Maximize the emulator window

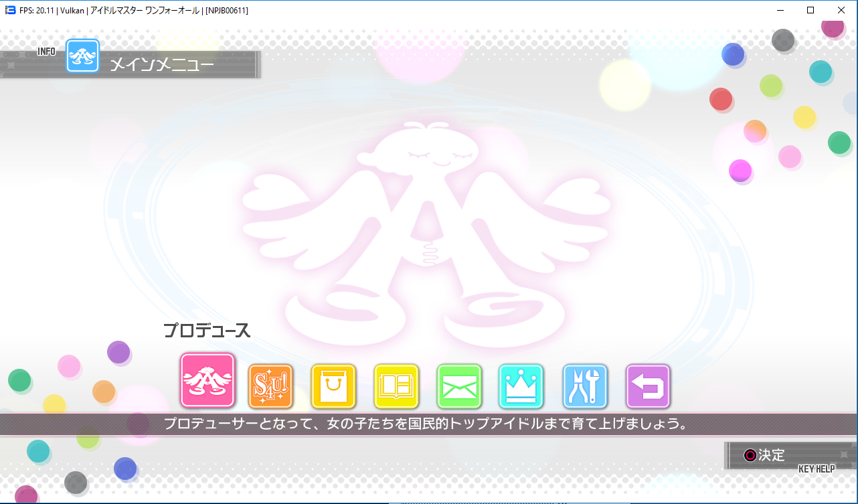tap(810, 10)
